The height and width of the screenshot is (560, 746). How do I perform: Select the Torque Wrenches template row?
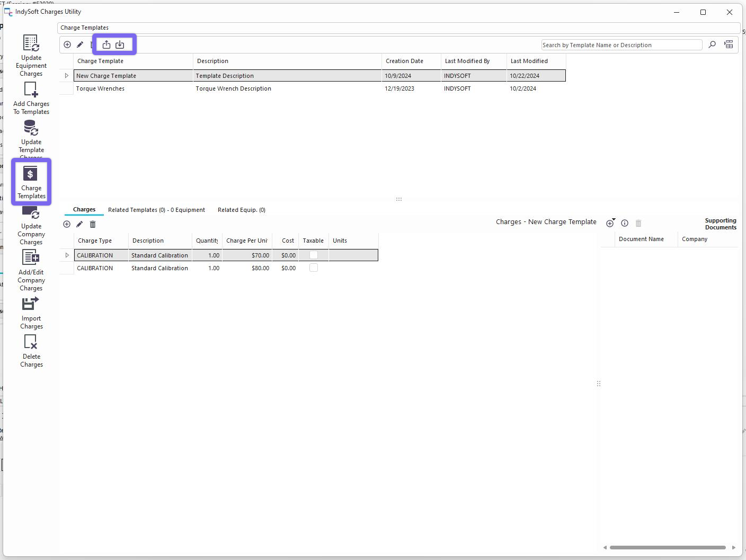(x=132, y=88)
